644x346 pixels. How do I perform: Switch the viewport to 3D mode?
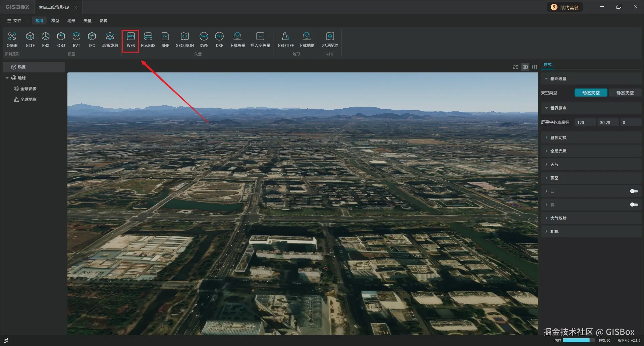point(525,67)
